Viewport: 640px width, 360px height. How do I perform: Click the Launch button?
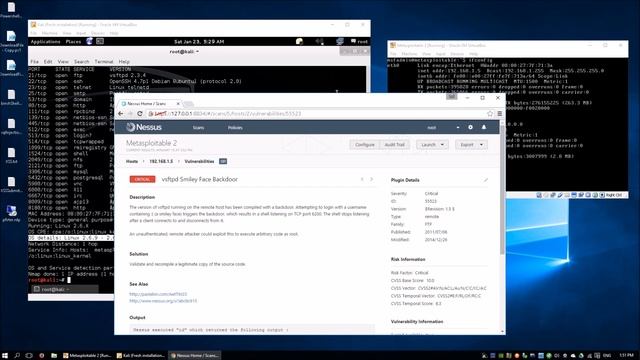(x=428, y=145)
